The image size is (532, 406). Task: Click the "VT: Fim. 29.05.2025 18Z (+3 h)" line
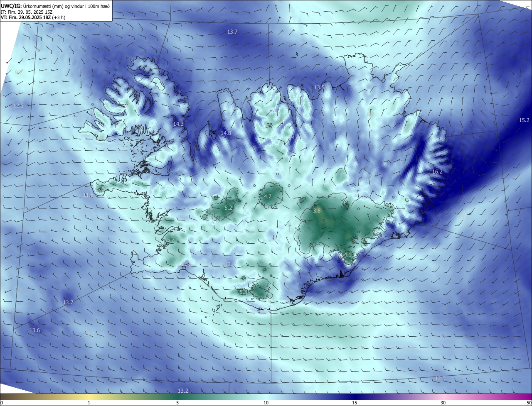33,17
